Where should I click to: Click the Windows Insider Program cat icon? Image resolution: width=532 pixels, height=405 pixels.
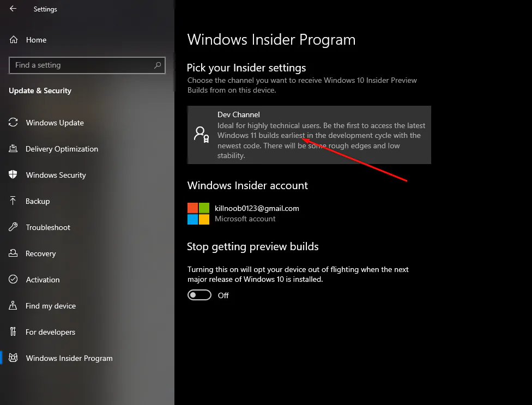click(x=13, y=358)
